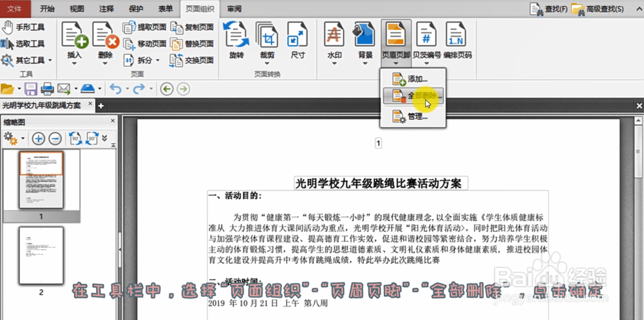Click the redo arrow
The height and width of the screenshot is (320, 644).
[139, 89]
